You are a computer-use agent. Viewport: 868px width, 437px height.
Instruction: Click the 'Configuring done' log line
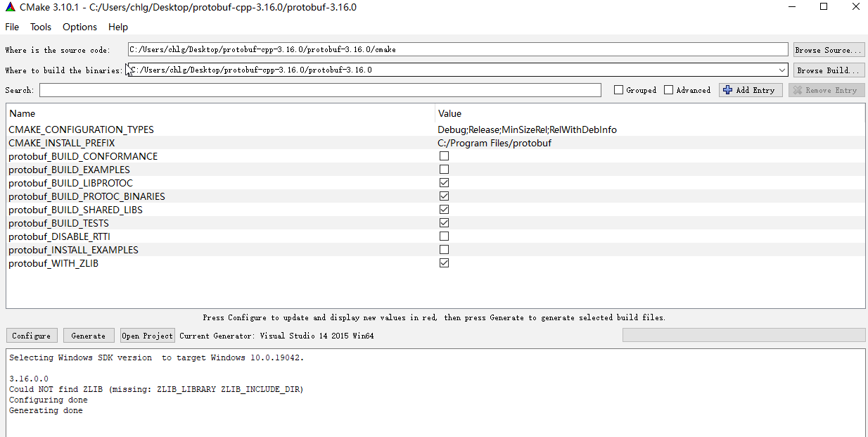point(49,400)
